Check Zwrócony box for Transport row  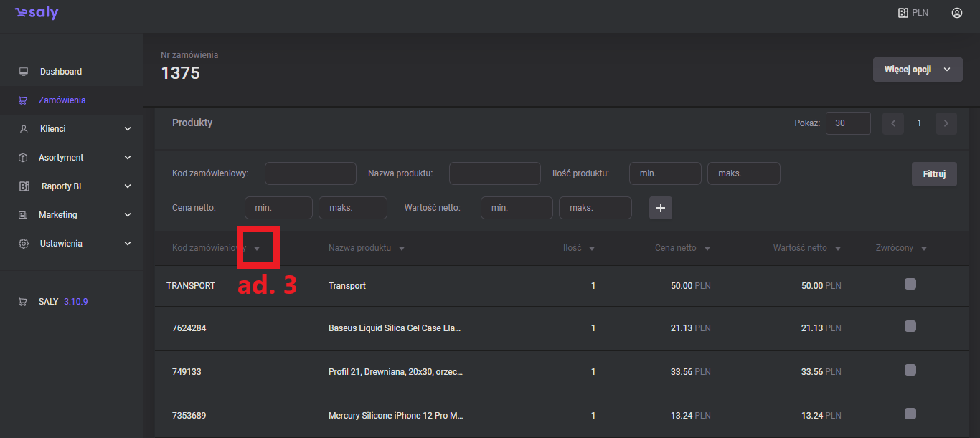pyautogui.click(x=910, y=284)
